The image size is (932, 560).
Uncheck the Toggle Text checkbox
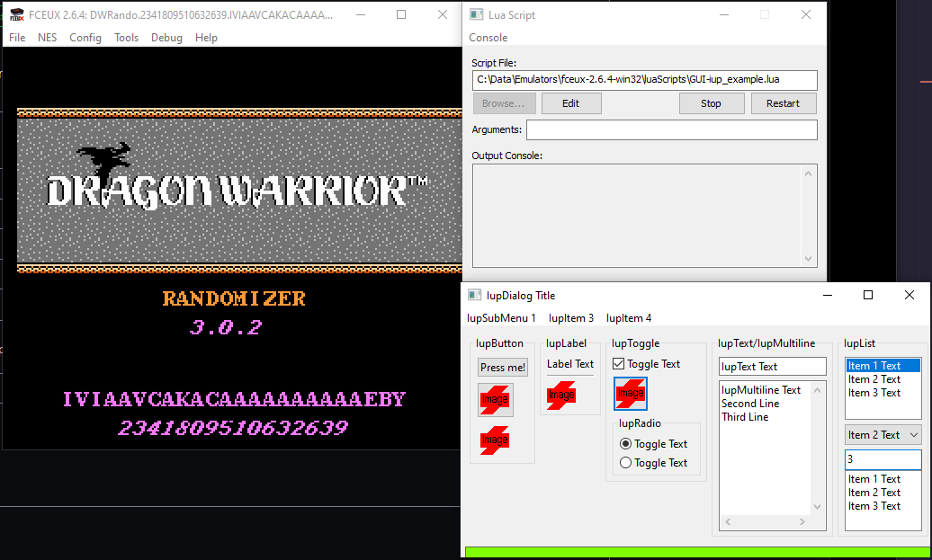point(619,364)
